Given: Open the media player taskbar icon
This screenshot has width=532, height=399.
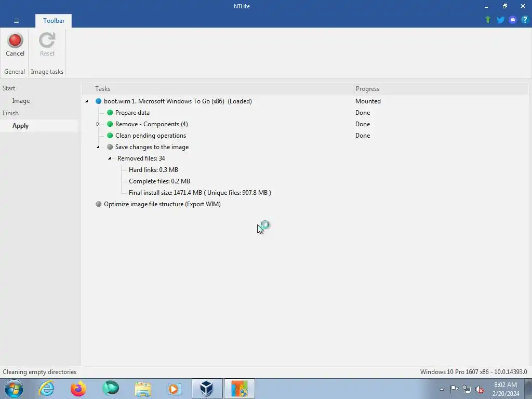Looking at the screenshot, I should (x=175, y=389).
